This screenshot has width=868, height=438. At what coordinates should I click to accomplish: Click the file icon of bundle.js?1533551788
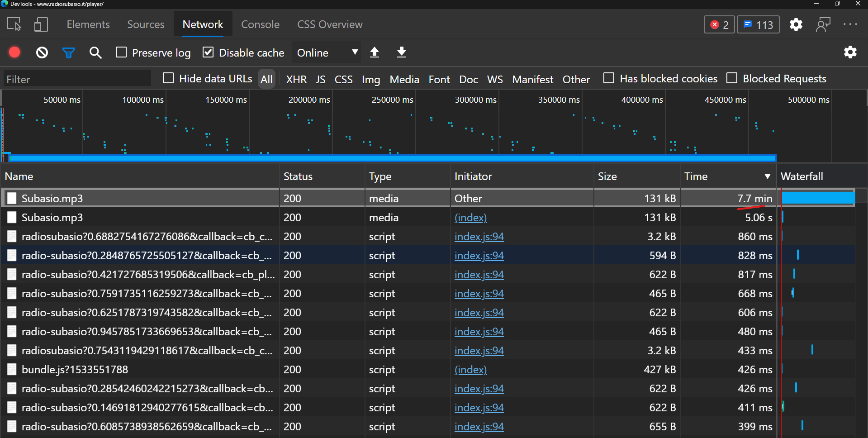[12, 370]
